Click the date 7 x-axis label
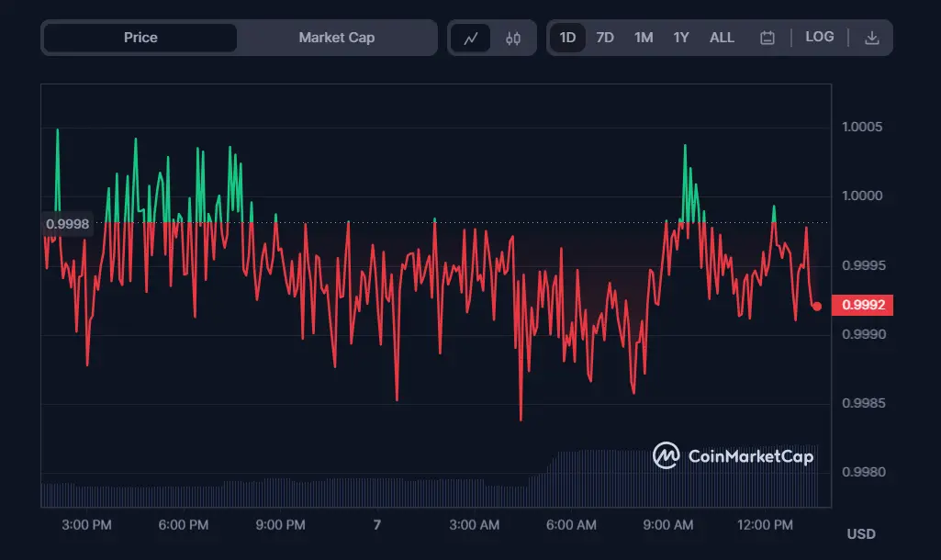 377,525
